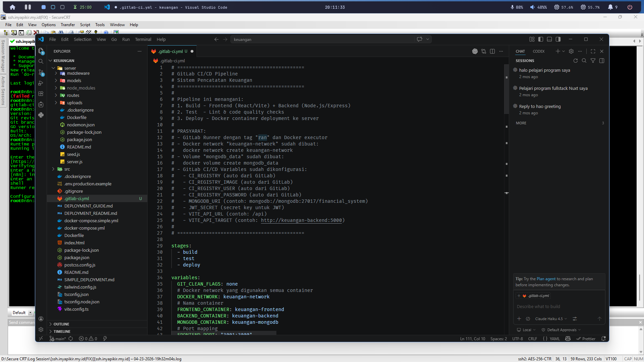Image resolution: width=644 pixels, height=362 pixels.
Task: Open the editor More Actions ellipsis
Action: pos(501,51)
